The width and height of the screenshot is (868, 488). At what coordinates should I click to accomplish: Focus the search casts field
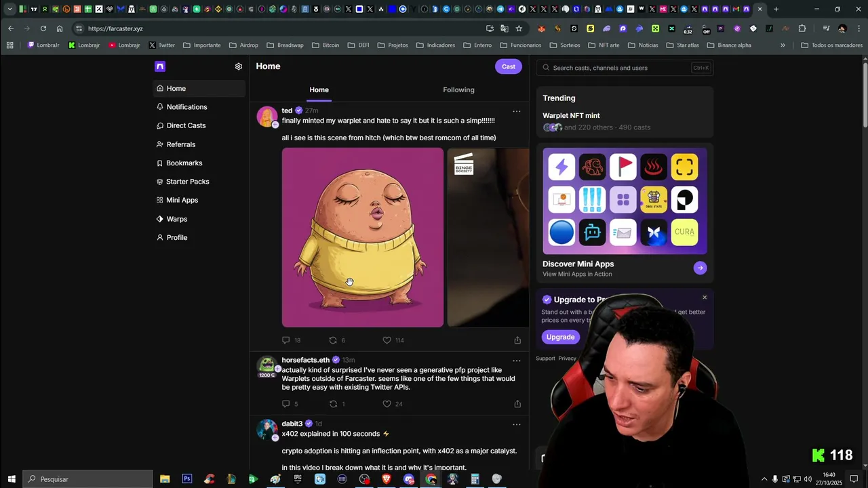(x=625, y=68)
